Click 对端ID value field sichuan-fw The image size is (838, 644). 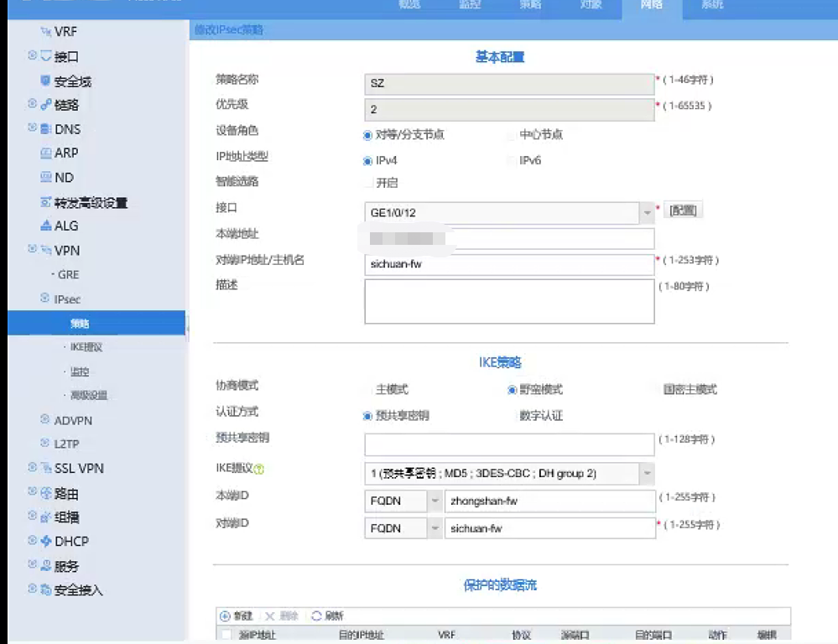550,528
